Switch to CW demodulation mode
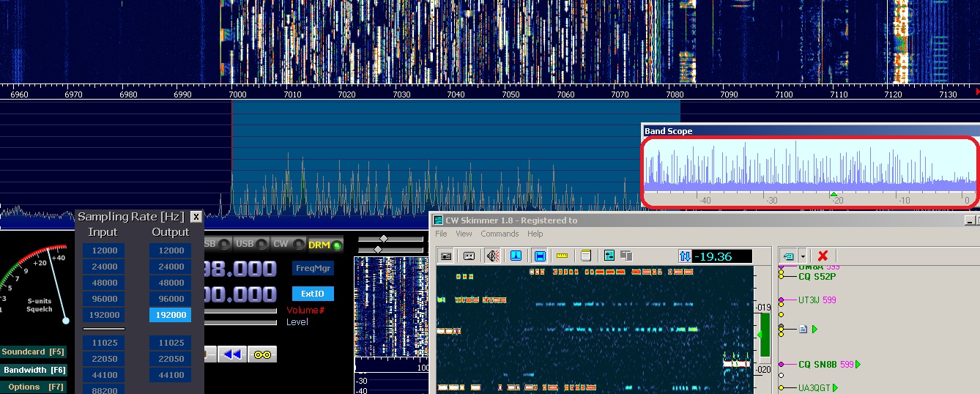This screenshot has height=394, width=980. [287, 245]
